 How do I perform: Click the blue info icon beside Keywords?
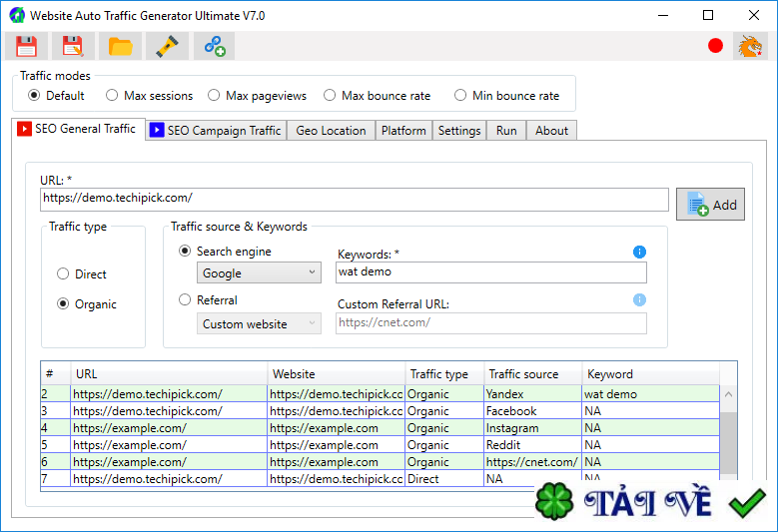[639, 253]
